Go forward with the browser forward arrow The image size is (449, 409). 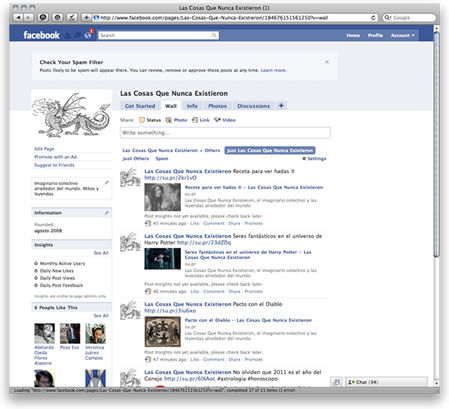coord(29,17)
